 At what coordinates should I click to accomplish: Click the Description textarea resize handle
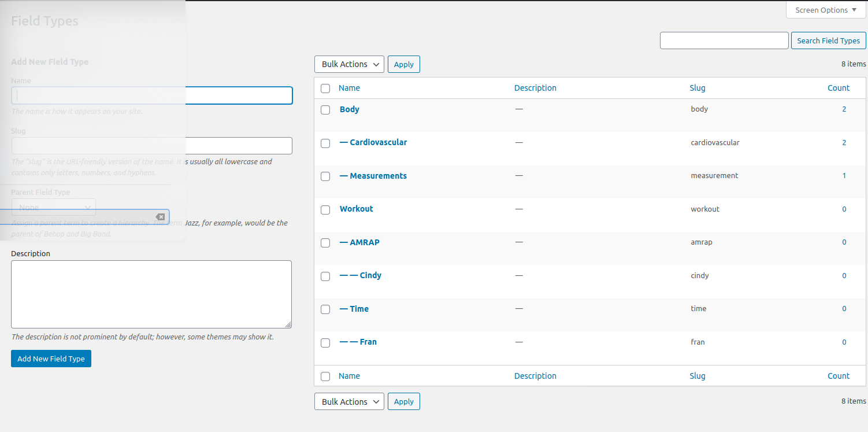click(x=288, y=324)
